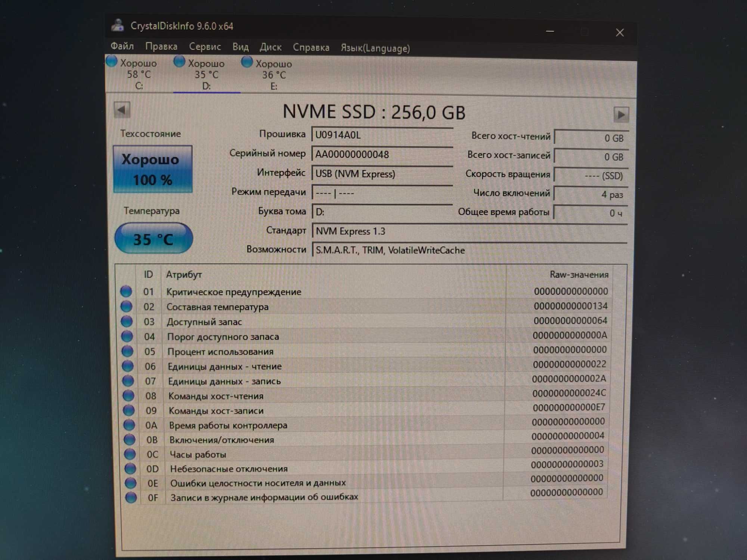
Task: Go to next disk with right arrow
Action: tap(621, 114)
